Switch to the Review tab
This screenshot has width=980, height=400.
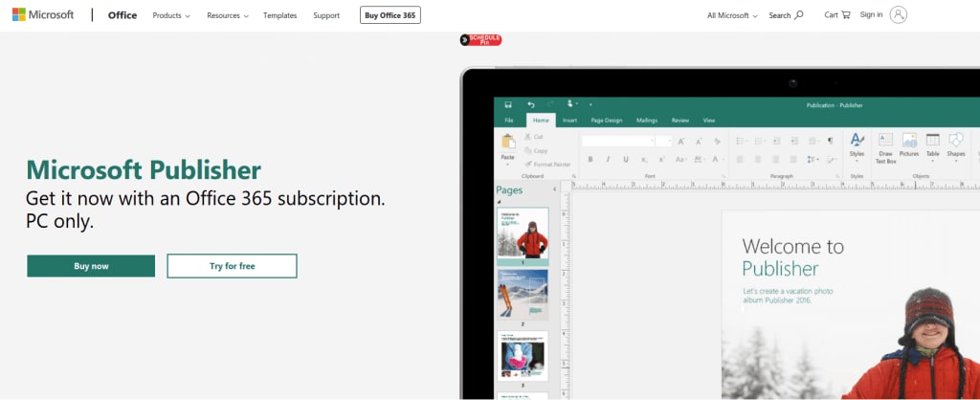pos(680,120)
